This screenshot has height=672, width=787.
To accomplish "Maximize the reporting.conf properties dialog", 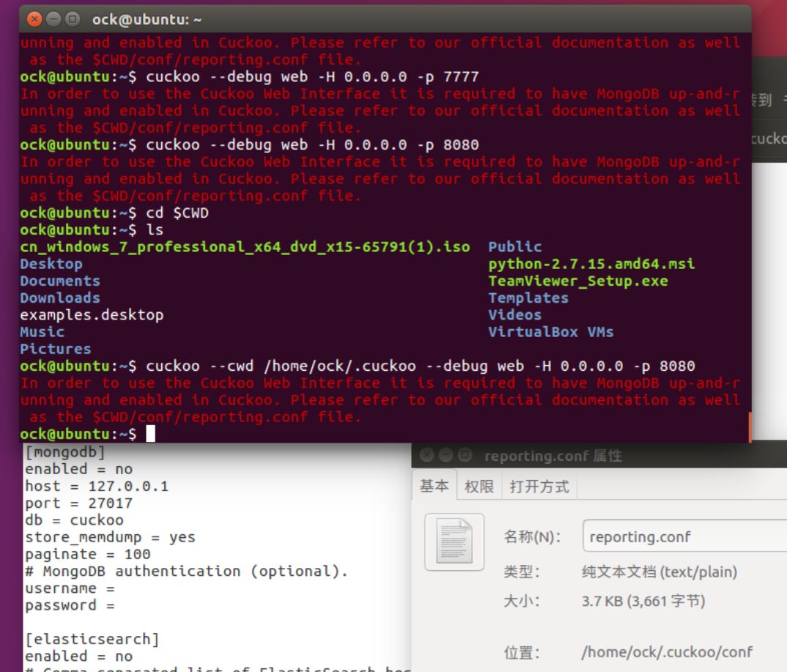I will coord(465,455).
